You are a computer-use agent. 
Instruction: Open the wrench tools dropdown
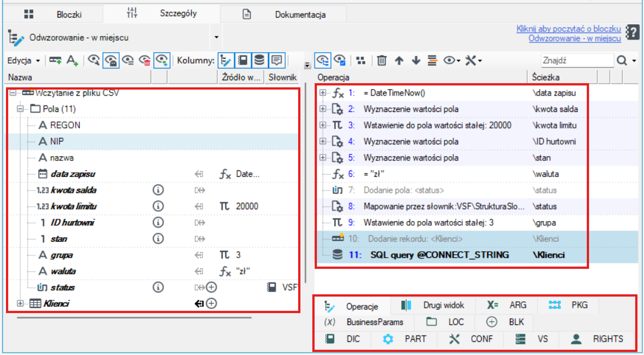point(473,61)
